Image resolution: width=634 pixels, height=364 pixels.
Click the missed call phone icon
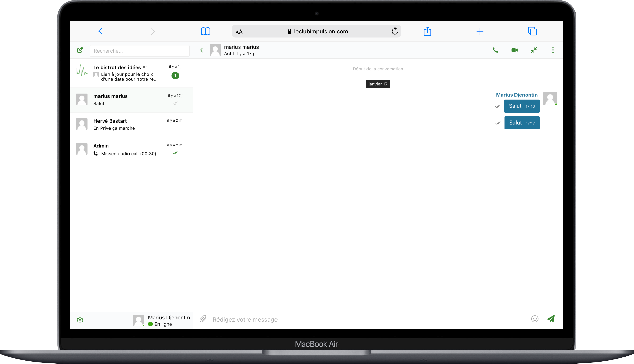(96, 154)
